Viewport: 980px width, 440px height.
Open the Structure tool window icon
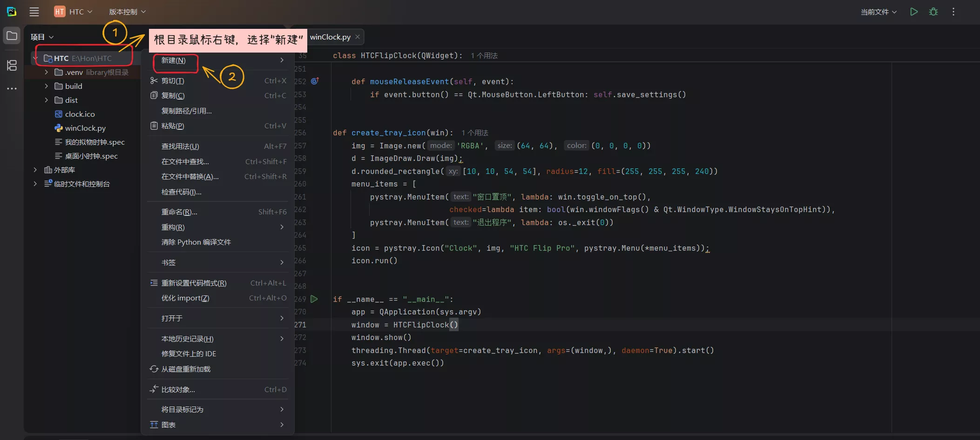pos(12,66)
